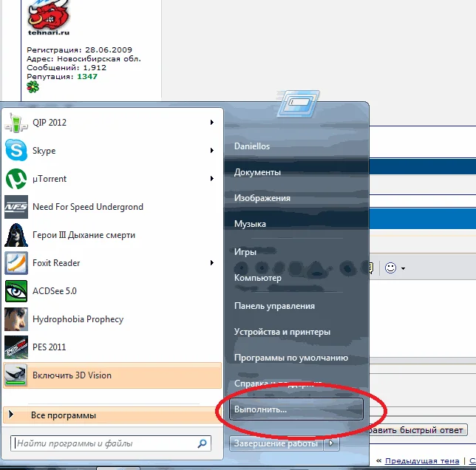476x470 pixels.
Task: Click the smiley face icon in forum editor
Action: pyautogui.click(x=390, y=268)
